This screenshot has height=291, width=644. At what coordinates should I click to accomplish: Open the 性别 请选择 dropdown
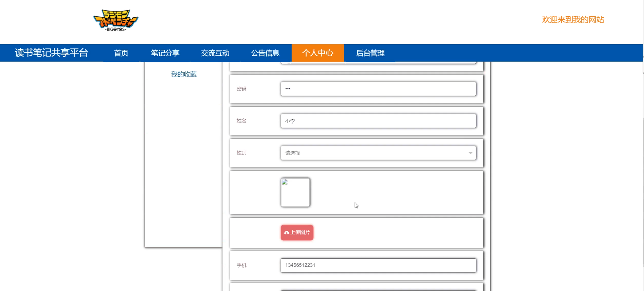pos(378,153)
